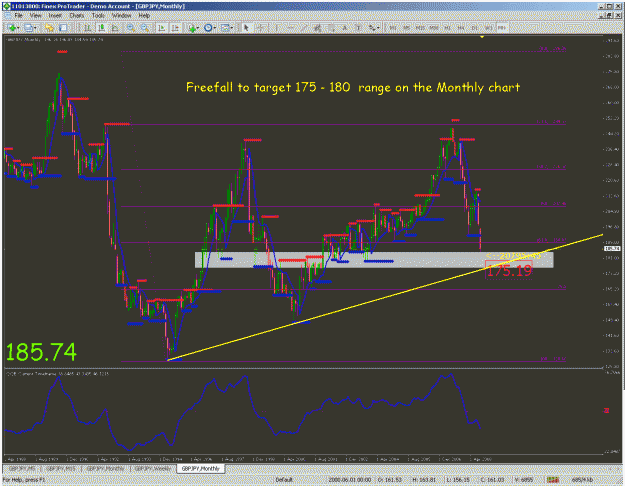Switch to M15 timeframe
625x486 pixels.
(420, 28)
